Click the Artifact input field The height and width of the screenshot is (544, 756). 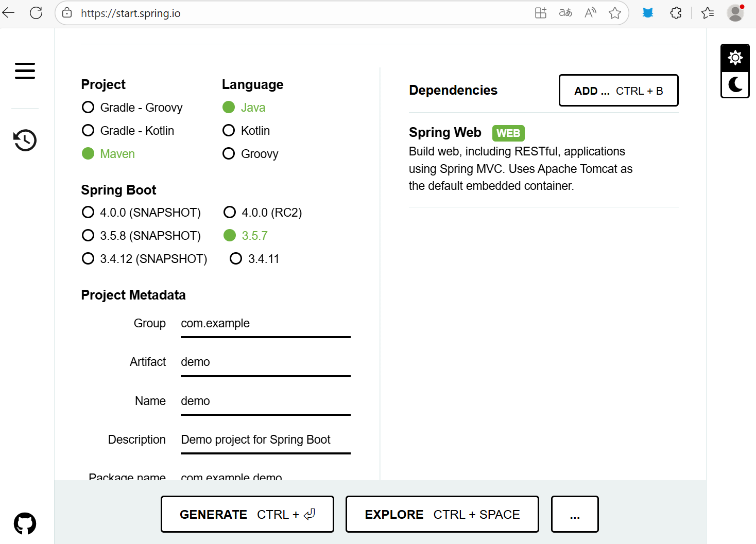(x=266, y=362)
